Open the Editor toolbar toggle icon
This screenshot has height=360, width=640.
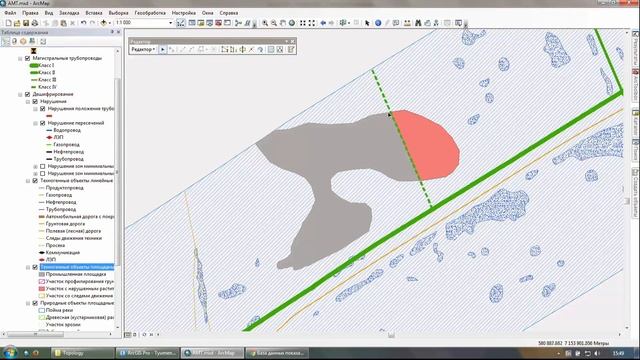pos(180,23)
